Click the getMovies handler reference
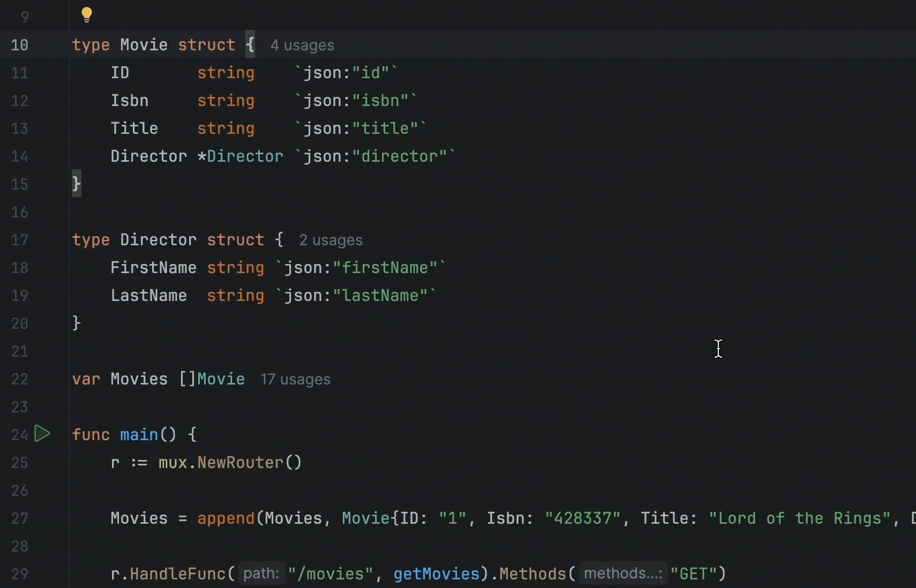 click(x=436, y=574)
